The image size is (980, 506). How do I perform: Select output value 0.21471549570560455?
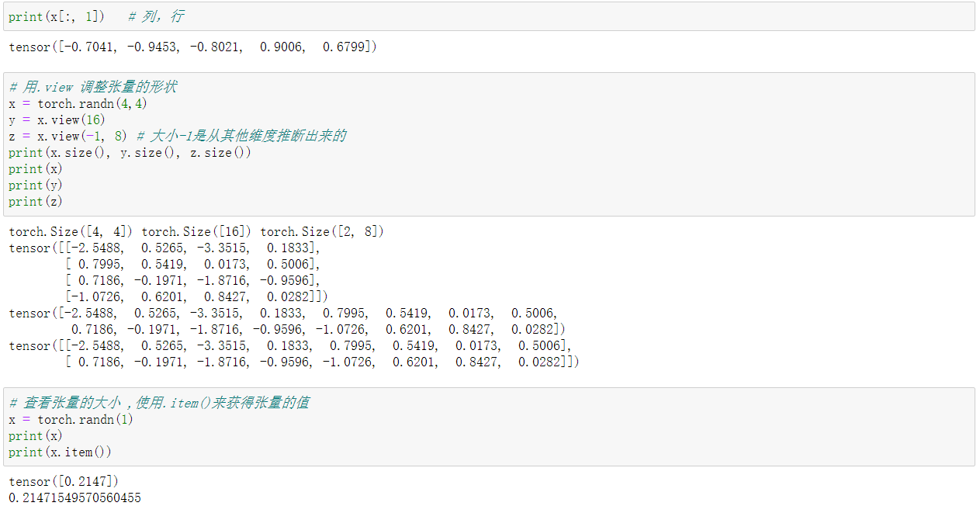75,497
